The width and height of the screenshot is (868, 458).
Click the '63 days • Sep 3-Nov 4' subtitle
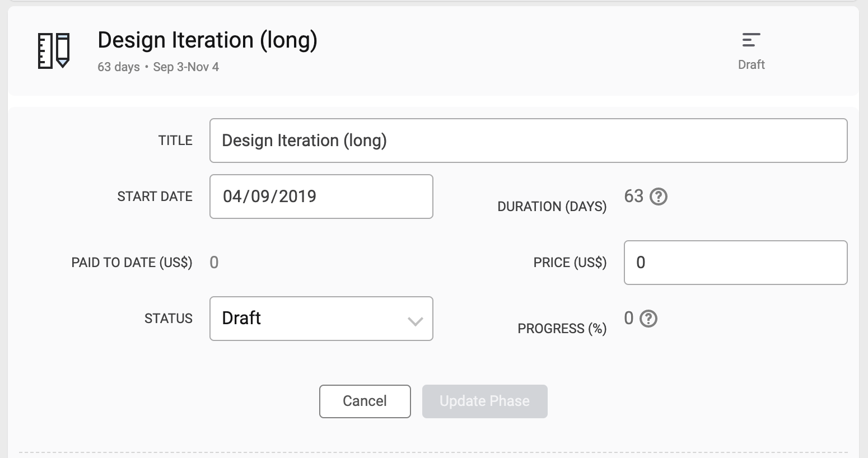pos(158,67)
